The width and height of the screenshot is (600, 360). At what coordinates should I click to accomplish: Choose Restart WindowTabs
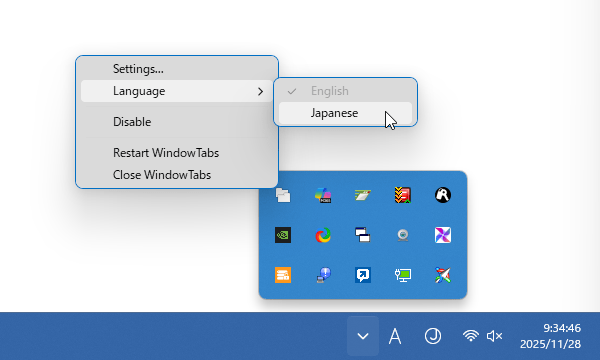coord(177,153)
